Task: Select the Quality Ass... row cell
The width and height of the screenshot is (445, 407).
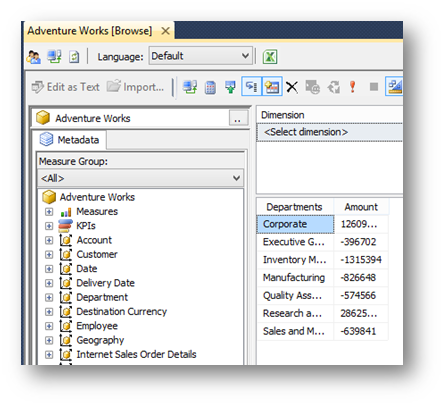Action: point(295,295)
